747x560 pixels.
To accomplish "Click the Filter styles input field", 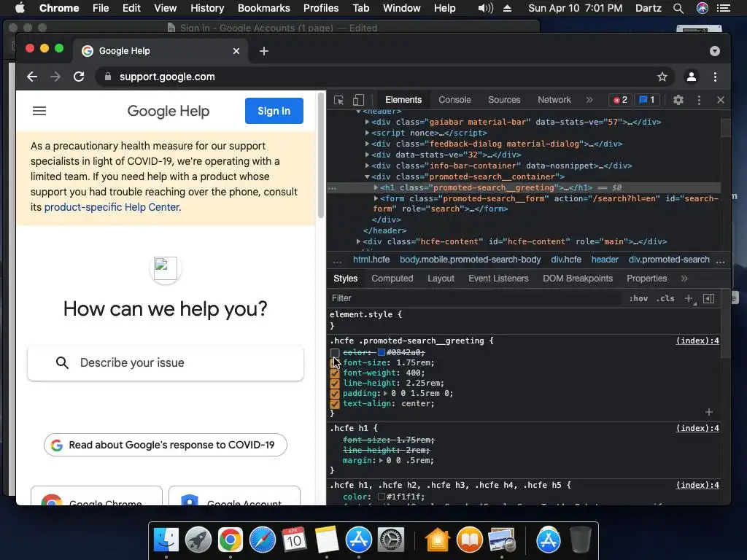I will 474,298.
